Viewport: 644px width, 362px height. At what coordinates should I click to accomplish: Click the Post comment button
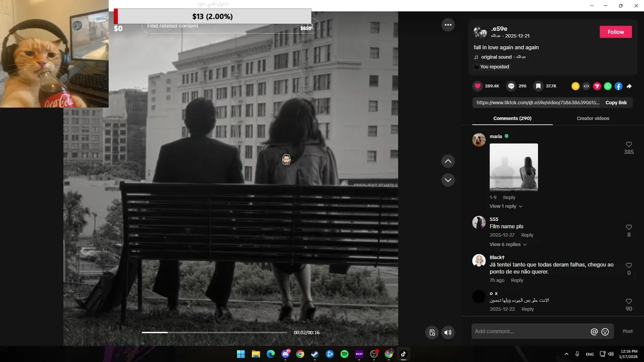click(x=627, y=331)
